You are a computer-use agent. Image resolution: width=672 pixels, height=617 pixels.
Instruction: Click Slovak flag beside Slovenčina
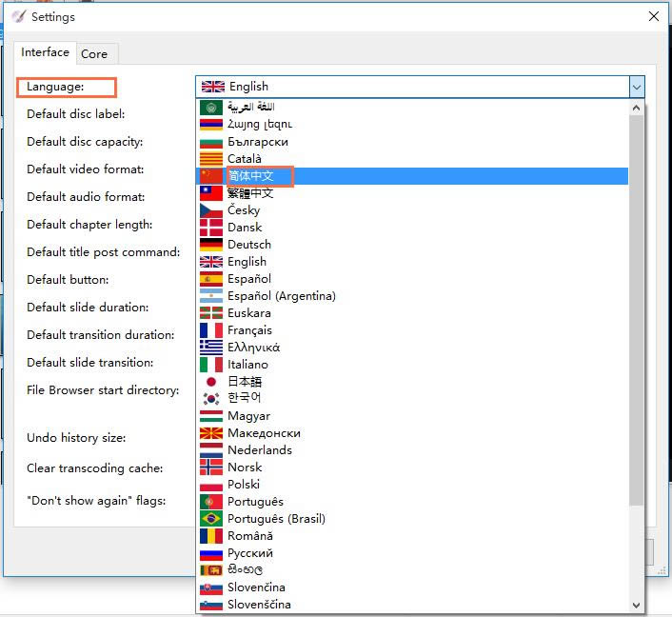pos(211,587)
